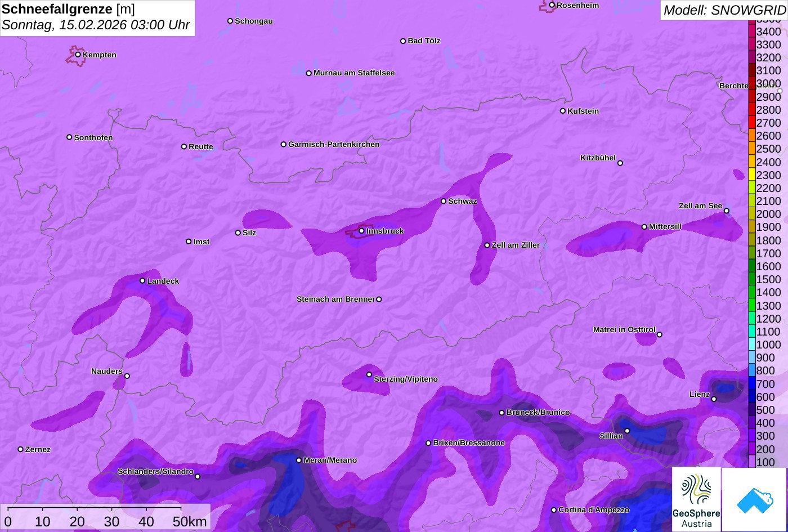Screen dimensions: 788x532
Task: Select the Kempten city marker
Action: click(78, 55)
